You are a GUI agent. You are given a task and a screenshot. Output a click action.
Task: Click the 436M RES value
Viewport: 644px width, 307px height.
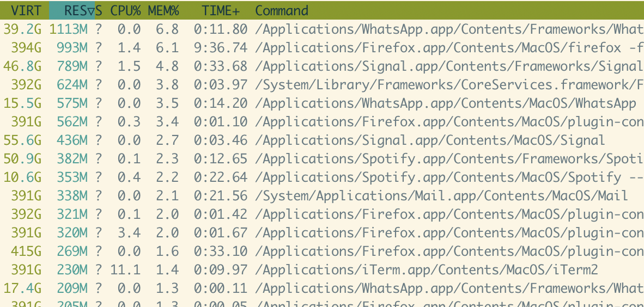click(x=72, y=140)
